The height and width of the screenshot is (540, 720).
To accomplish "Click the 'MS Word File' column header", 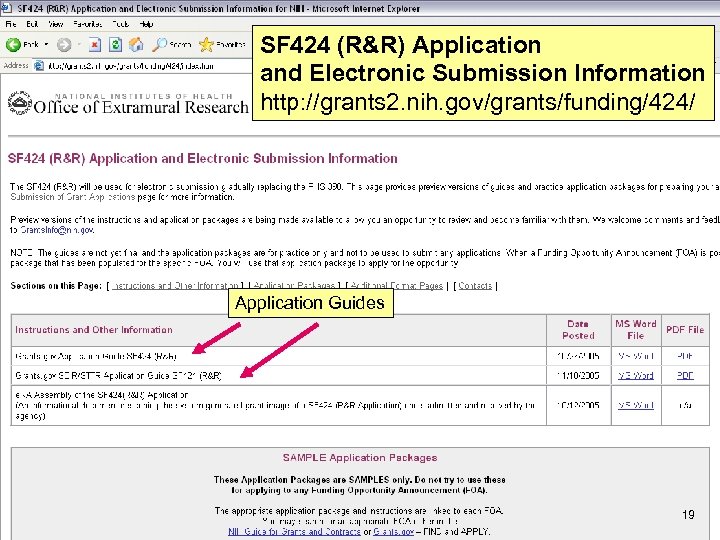I will [x=636, y=330].
